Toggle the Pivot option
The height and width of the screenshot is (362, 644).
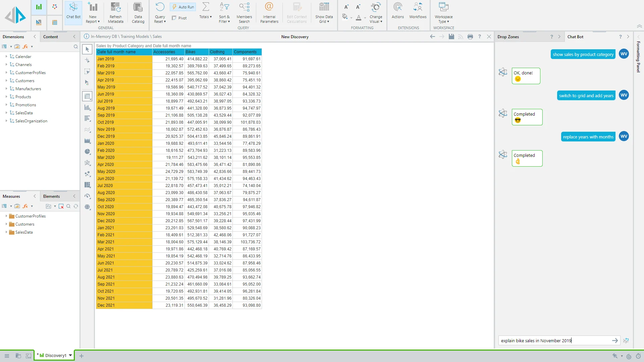click(x=179, y=18)
